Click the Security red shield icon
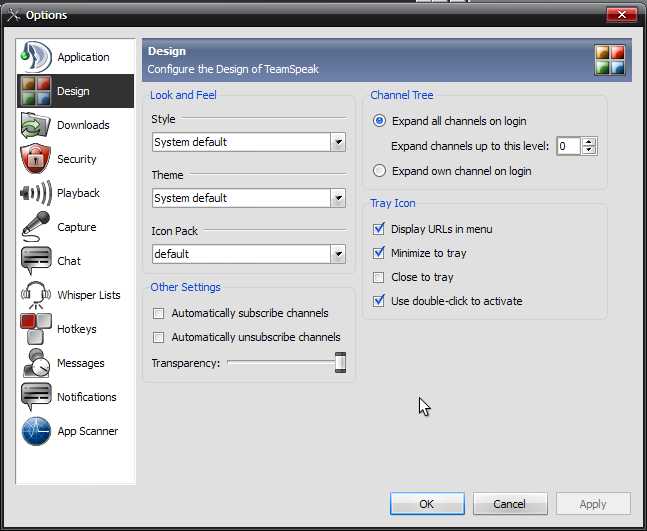 (x=35, y=159)
